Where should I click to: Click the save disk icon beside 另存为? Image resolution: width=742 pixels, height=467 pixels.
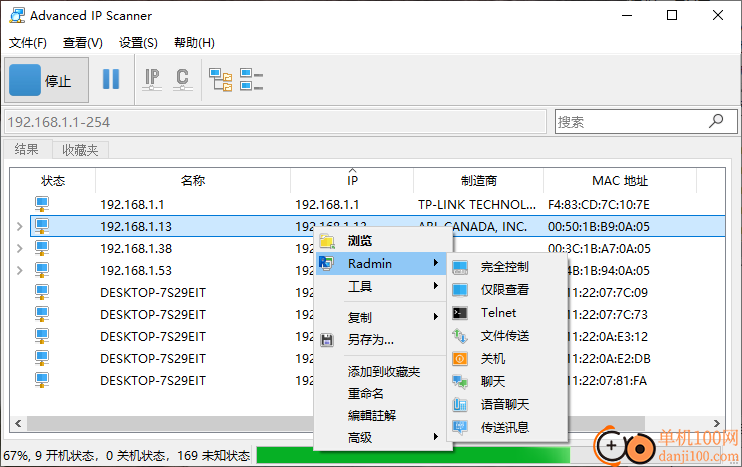327,340
